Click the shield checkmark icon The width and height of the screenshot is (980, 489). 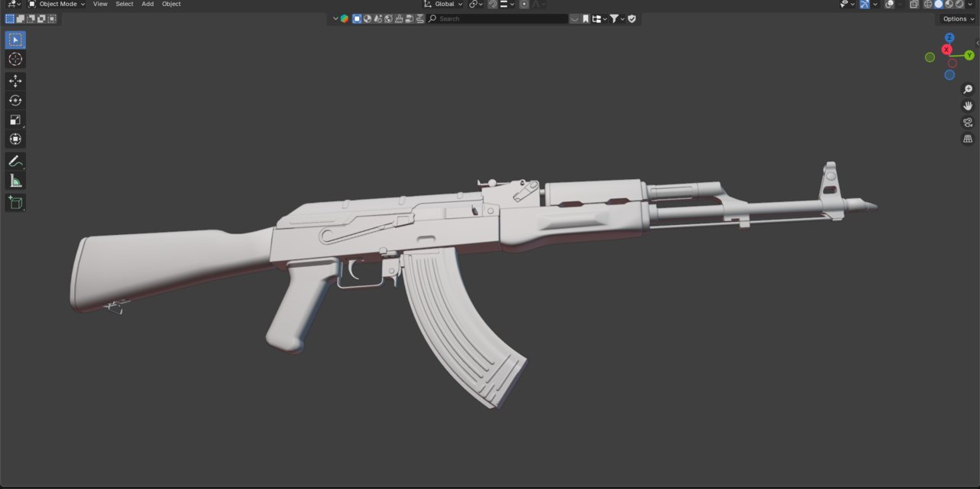click(632, 18)
